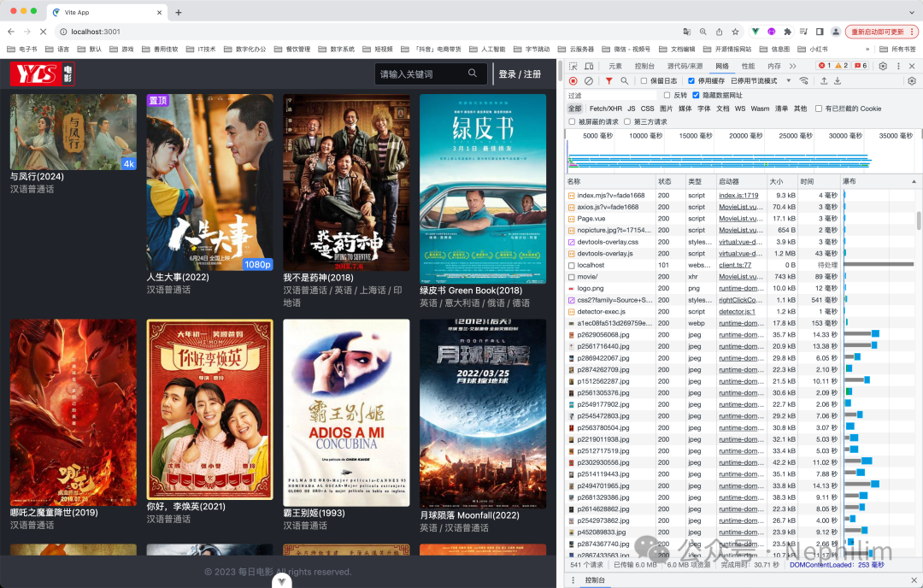
Task: Check 有已拦截的 Cookie checkbox
Action: click(x=818, y=109)
